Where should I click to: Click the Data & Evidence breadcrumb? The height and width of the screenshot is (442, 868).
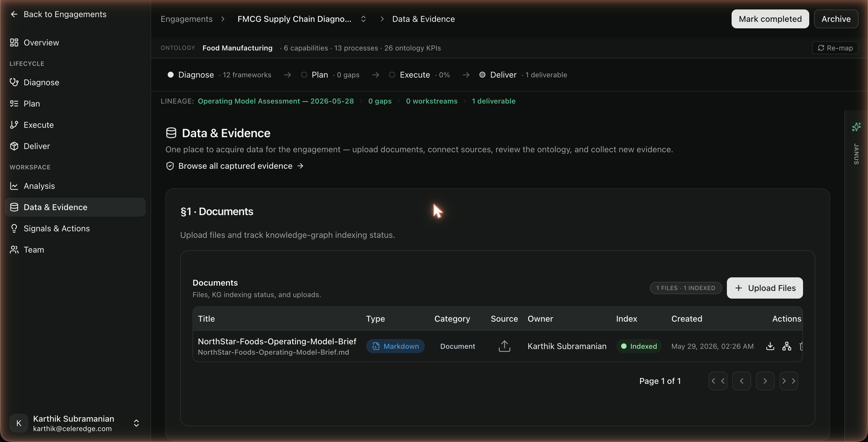tap(423, 19)
